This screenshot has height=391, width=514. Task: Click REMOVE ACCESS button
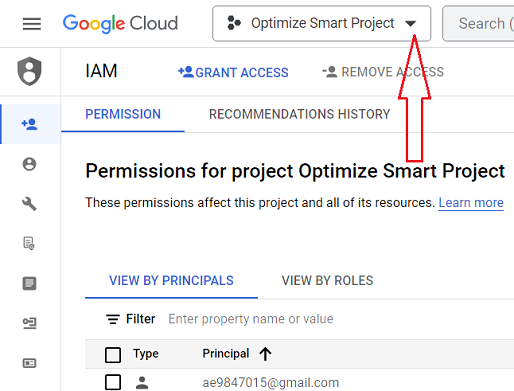pos(383,72)
